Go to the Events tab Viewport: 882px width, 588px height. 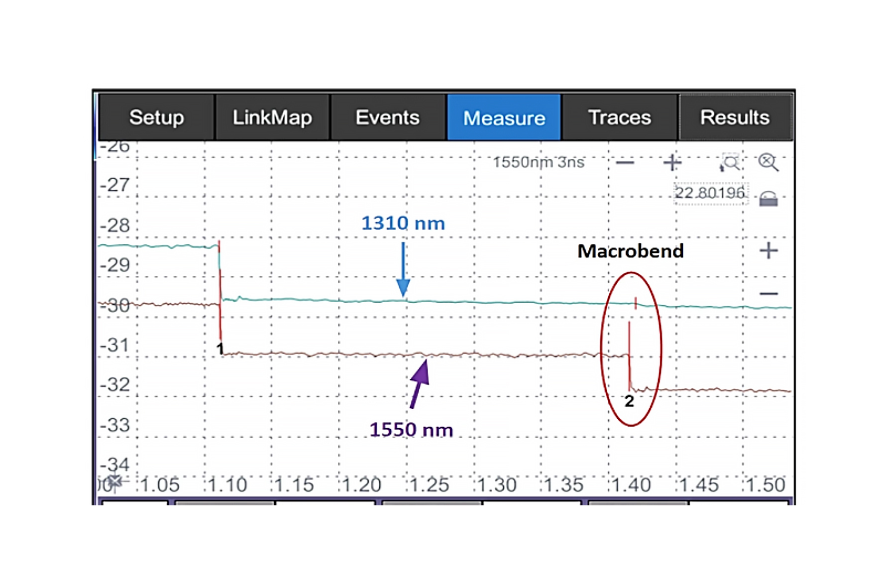coord(387,118)
